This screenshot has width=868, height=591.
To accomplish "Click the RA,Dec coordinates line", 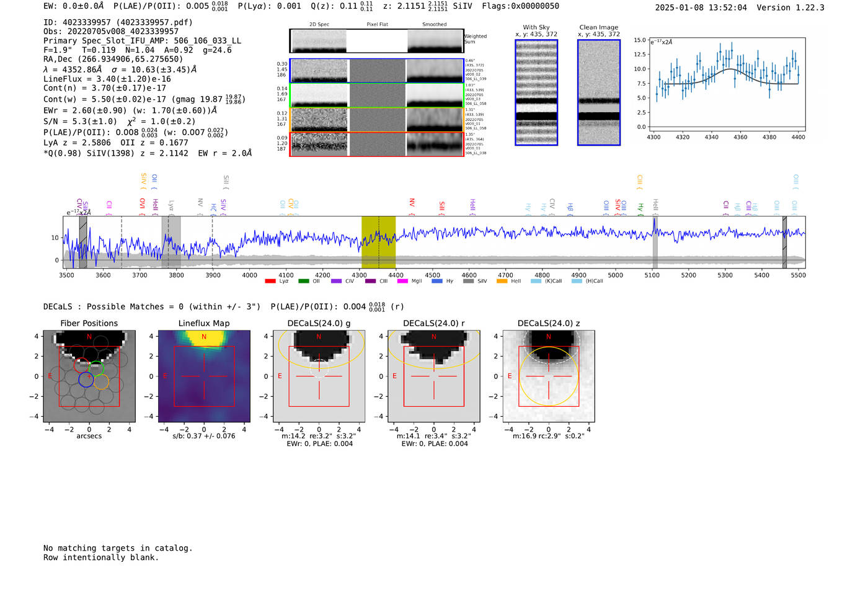I will coord(113,60).
